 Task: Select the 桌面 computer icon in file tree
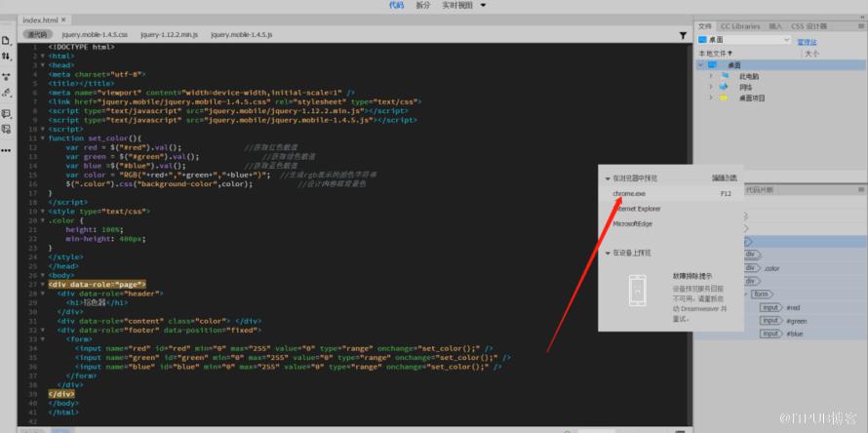pyautogui.click(x=713, y=64)
